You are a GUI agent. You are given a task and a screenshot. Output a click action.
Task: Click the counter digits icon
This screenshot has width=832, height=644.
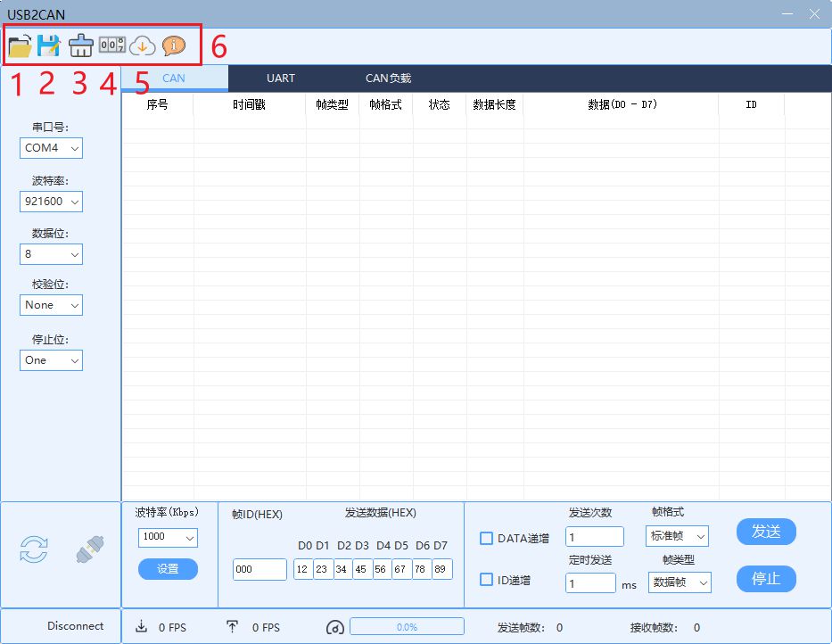click(111, 45)
